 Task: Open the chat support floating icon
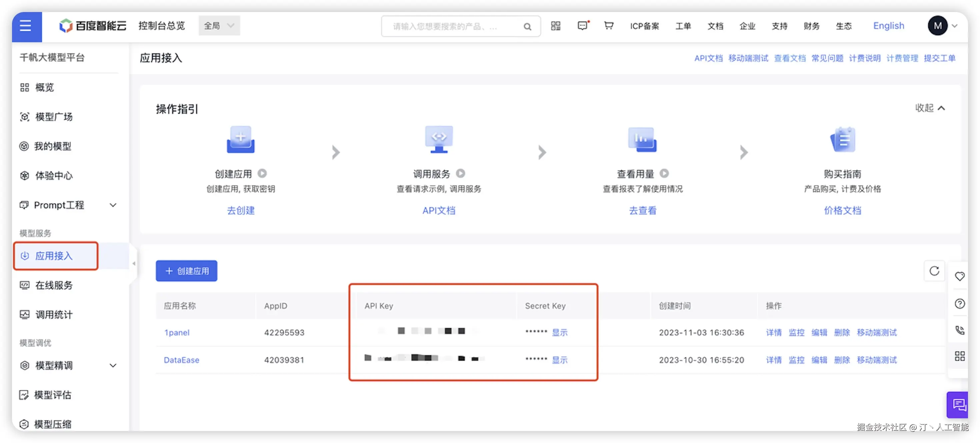click(958, 404)
